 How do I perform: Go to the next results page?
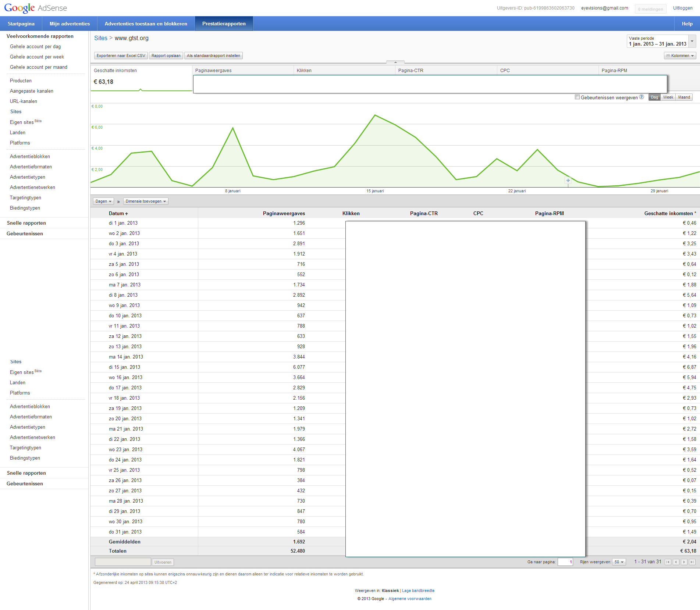click(x=684, y=562)
